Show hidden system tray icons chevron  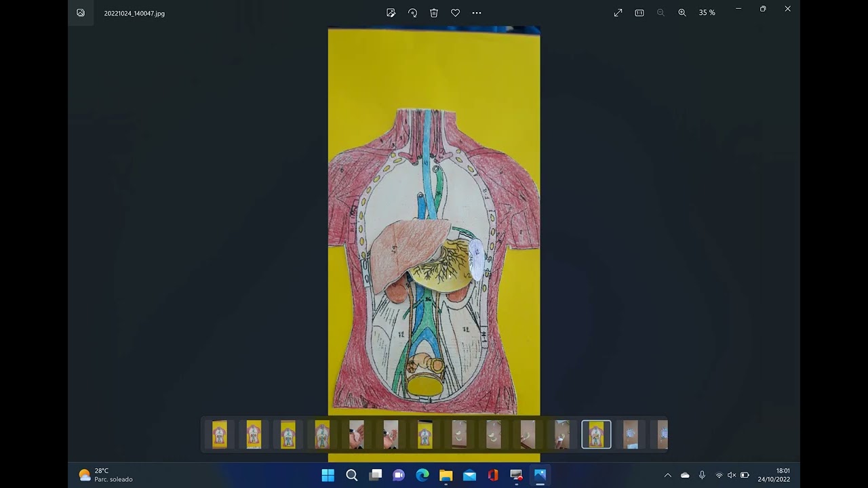(667, 475)
